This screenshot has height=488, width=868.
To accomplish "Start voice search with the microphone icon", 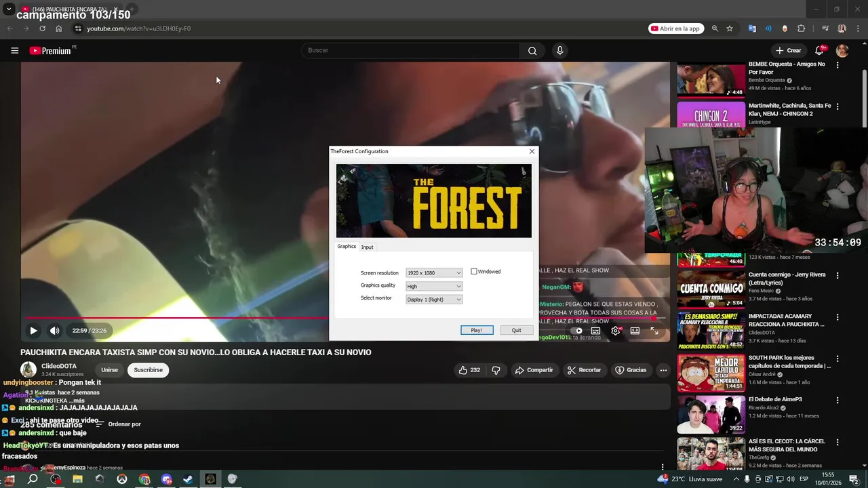I will (x=559, y=50).
